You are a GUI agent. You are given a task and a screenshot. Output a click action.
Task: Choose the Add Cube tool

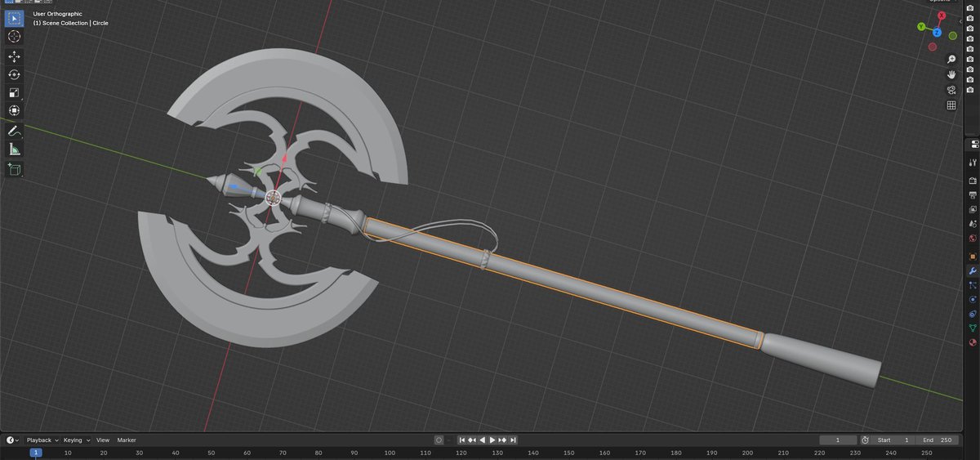click(14, 169)
